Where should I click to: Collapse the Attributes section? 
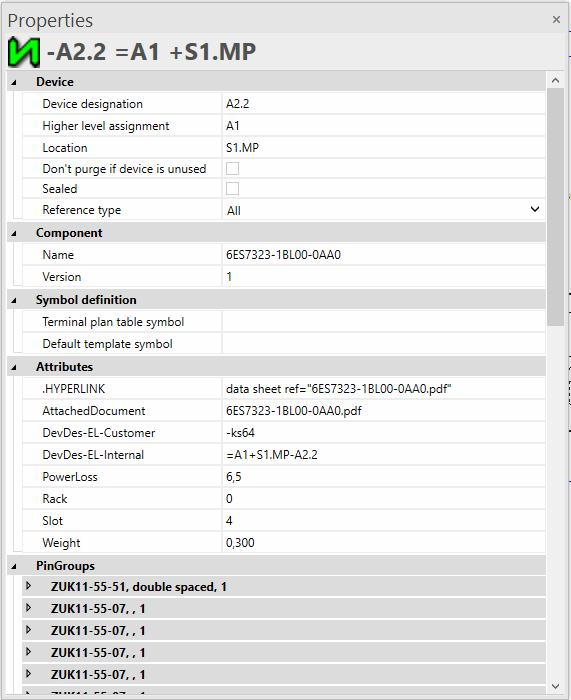click(14, 367)
